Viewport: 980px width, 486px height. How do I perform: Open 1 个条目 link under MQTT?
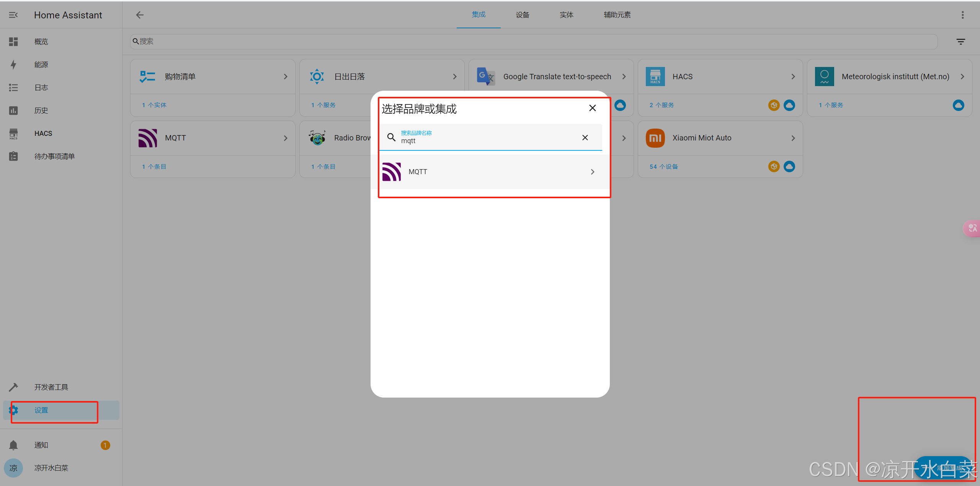[x=154, y=166]
